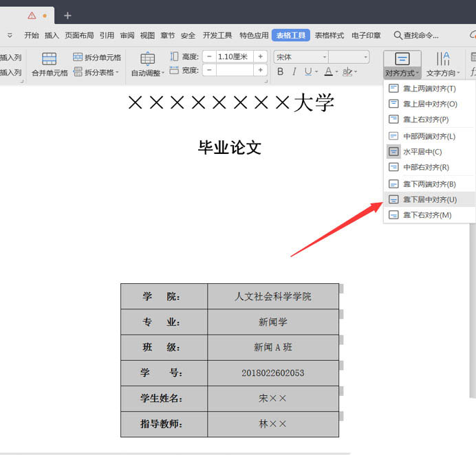The height and width of the screenshot is (455, 476).
Task: Increase row height with plus stepper
Action: click(261, 56)
